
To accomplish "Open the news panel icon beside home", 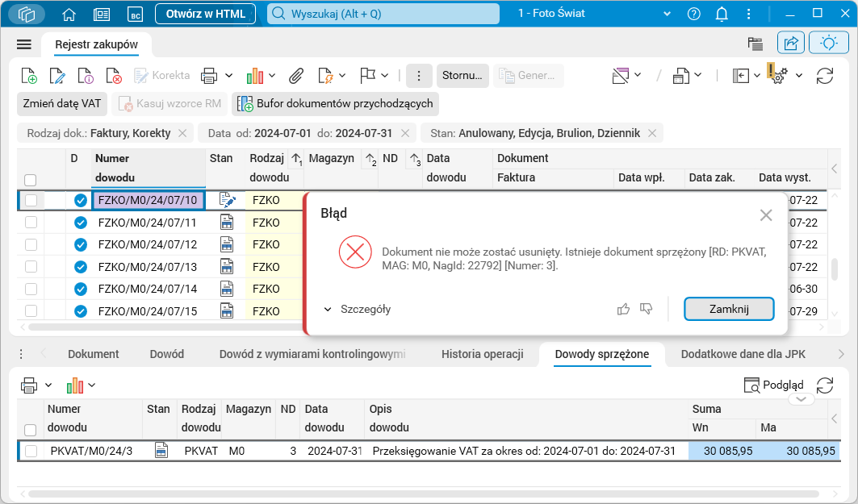I will 102,15.
